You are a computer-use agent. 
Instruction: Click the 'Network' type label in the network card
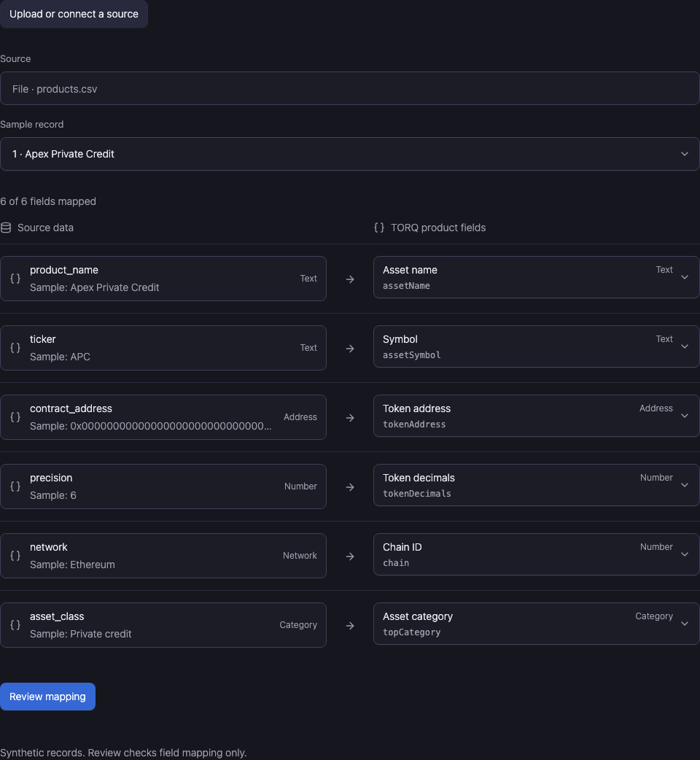coord(300,556)
